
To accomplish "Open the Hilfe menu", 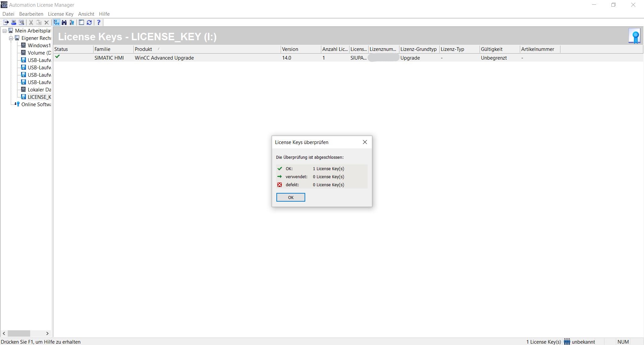I will click(104, 14).
